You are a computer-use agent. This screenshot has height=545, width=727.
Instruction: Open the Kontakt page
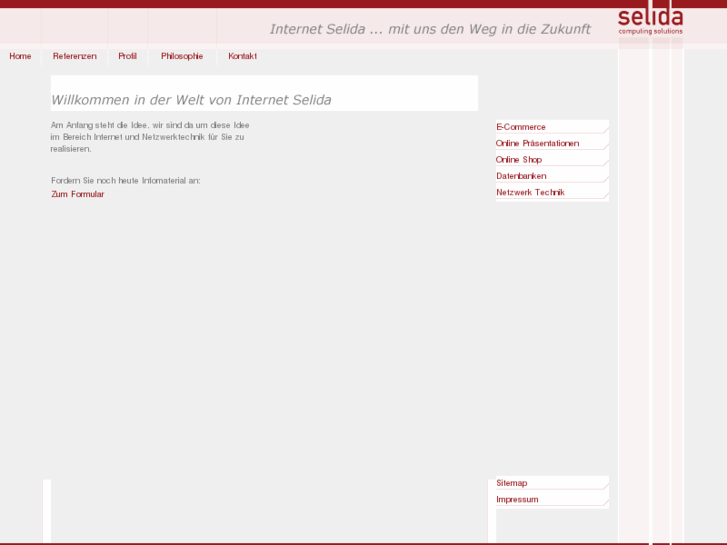click(x=242, y=56)
